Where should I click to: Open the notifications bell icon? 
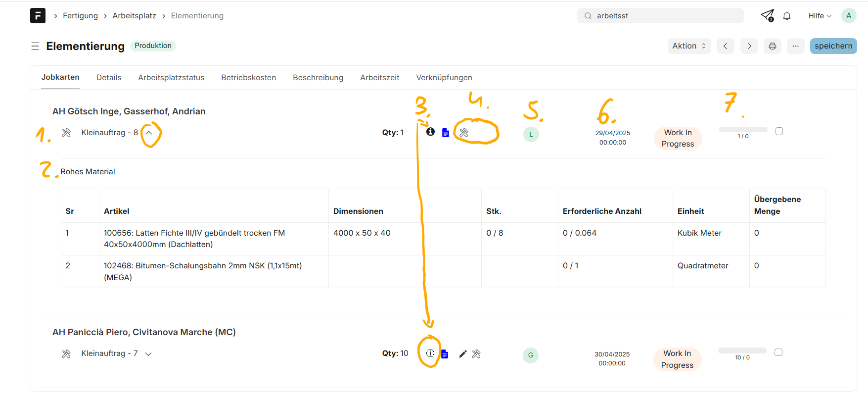[787, 16]
